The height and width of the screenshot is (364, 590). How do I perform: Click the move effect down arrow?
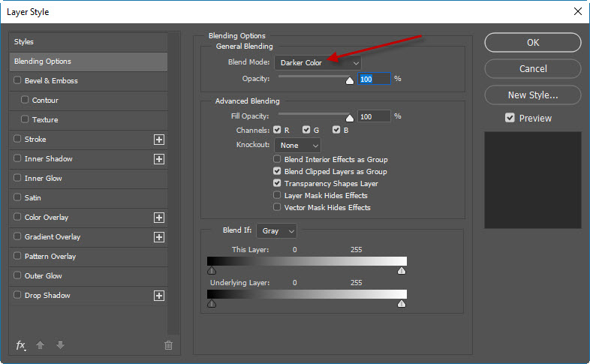tap(60, 345)
